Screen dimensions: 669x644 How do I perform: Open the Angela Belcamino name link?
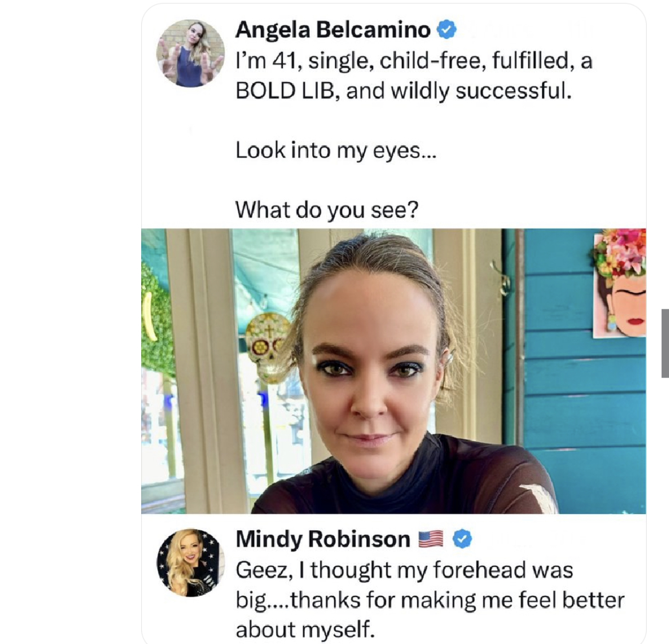click(x=333, y=29)
